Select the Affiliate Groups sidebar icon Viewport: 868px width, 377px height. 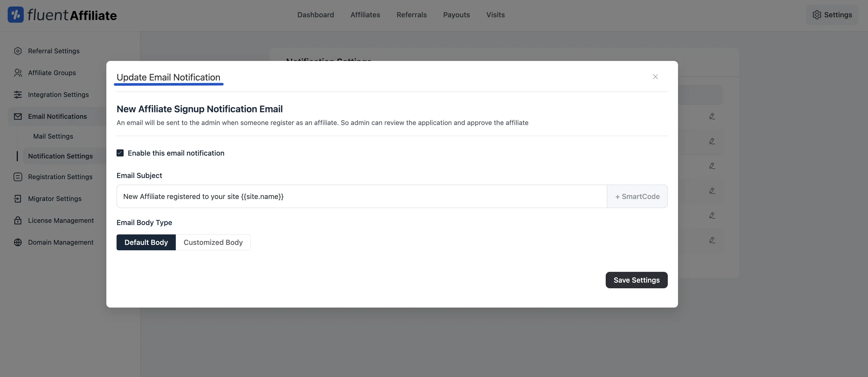(18, 73)
